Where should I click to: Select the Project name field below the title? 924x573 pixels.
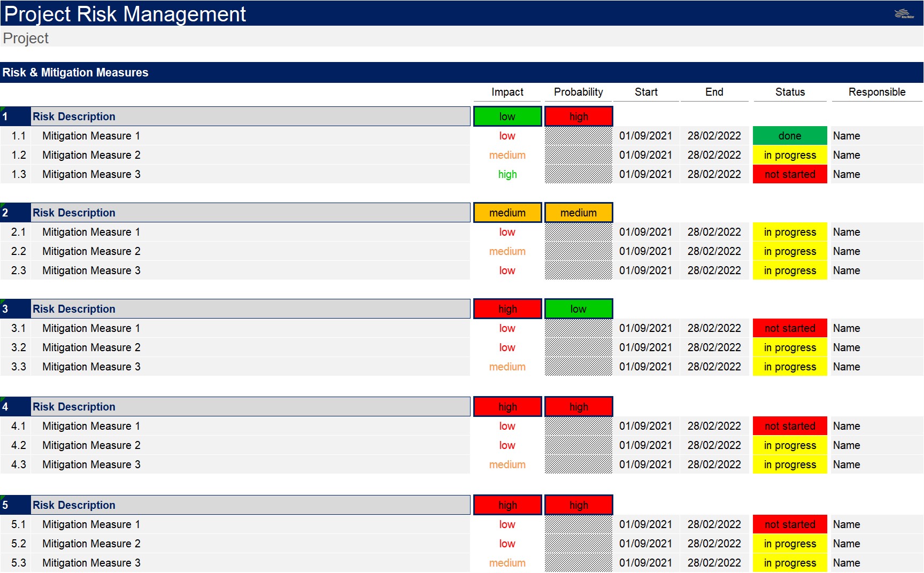point(26,38)
